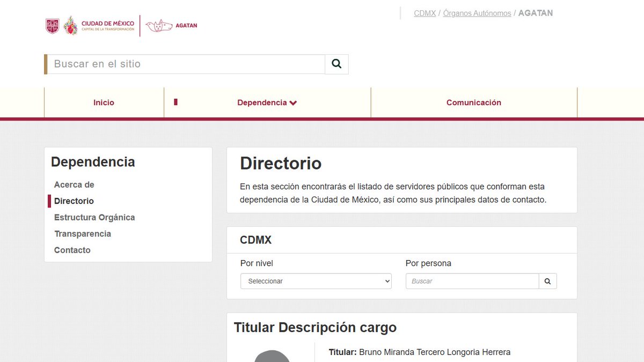Click the CDMX coat of arms logo
Viewport: 644px width, 362px height.
click(52, 25)
